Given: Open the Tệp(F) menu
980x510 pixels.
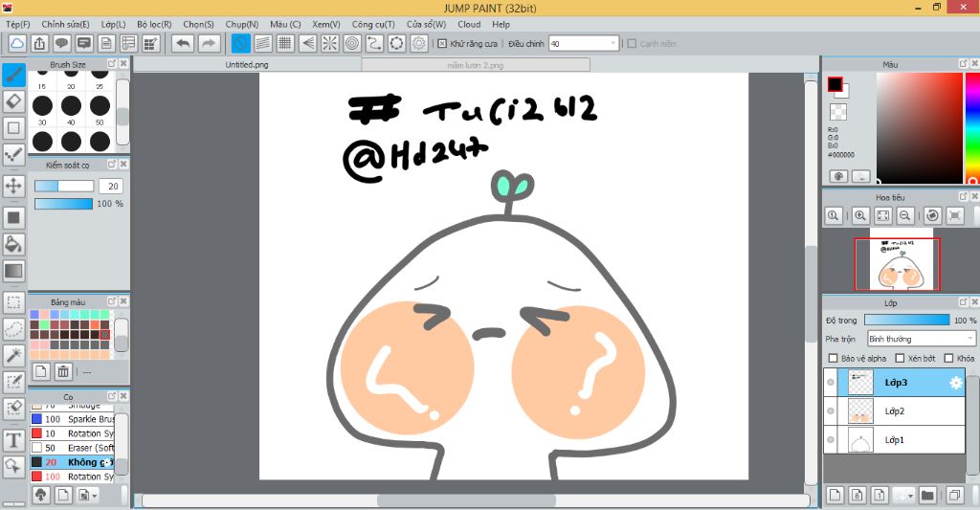Looking at the screenshot, I should [18, 24].
